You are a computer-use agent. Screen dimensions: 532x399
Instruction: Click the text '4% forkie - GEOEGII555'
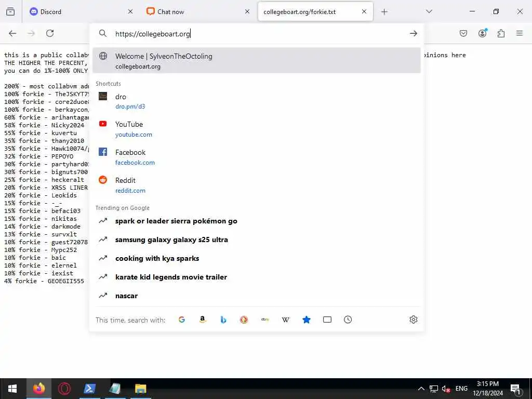[44, 281]
